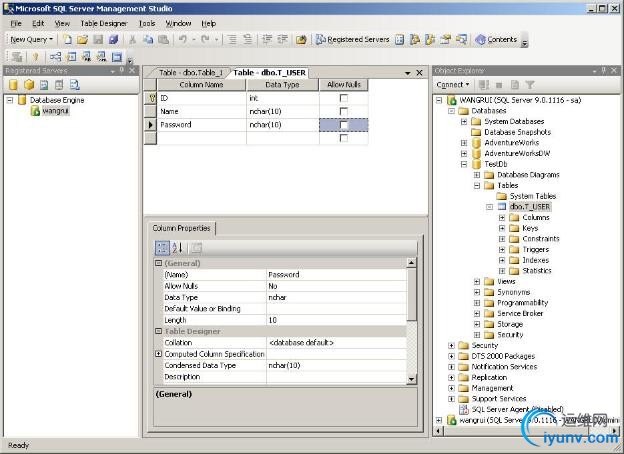Viewport: 624px width, 454px height.
Task: Click Object Explorer horizontal scroll left arrow
Action: coord(438,431)
